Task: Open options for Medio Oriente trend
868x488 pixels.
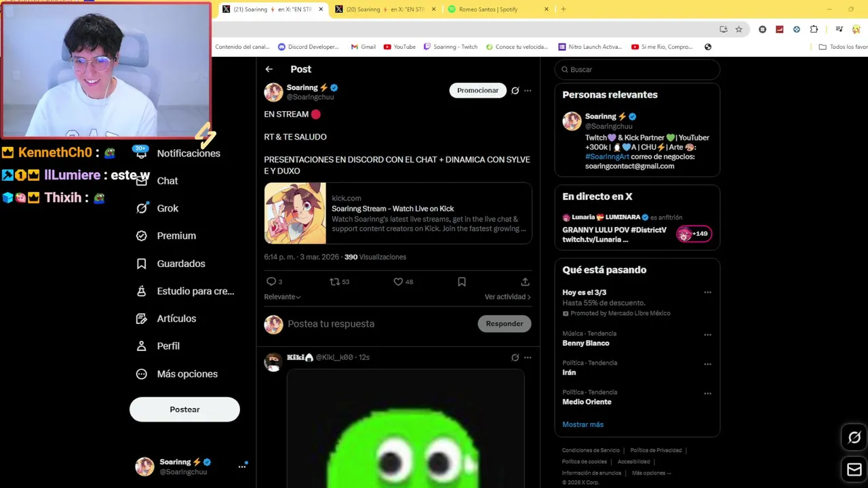Action: coord(707,393)
